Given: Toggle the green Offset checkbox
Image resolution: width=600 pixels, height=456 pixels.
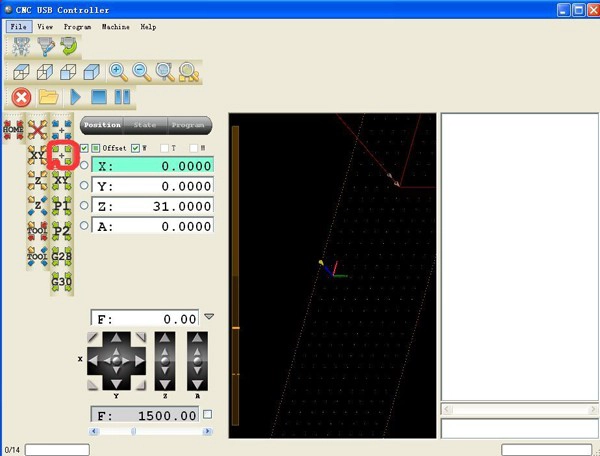Looking at the screenshot, I should coord(96,148).
